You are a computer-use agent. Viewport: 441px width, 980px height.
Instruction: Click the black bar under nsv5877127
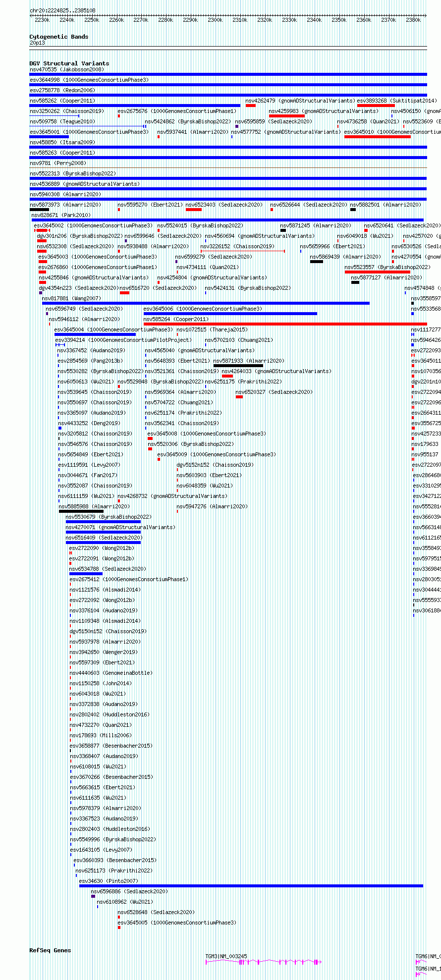click(355, 282)
